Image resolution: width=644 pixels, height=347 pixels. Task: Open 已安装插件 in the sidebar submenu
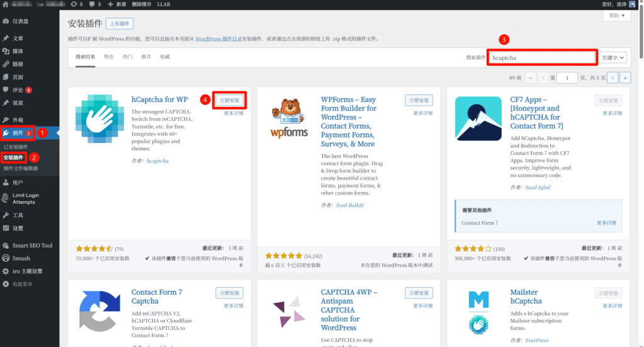16,147
